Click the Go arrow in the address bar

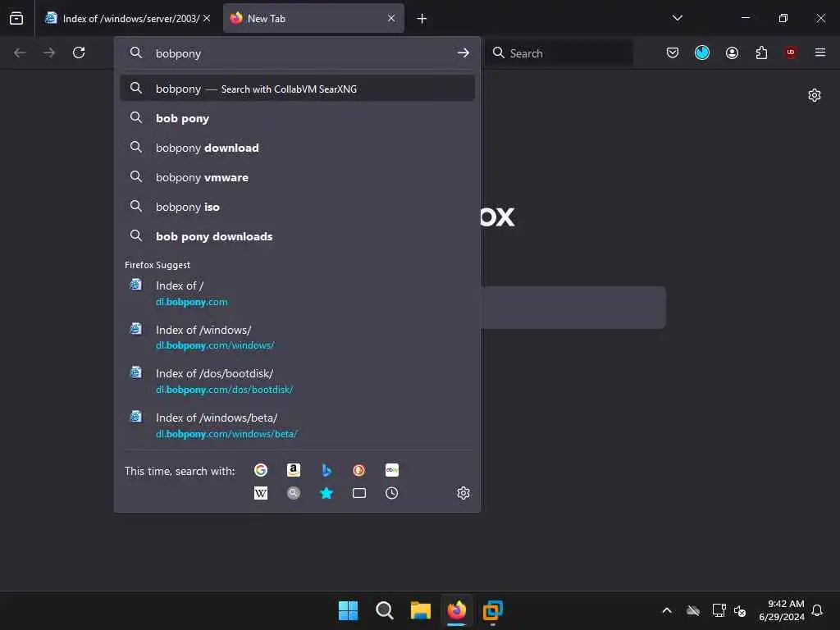(463, 53)
